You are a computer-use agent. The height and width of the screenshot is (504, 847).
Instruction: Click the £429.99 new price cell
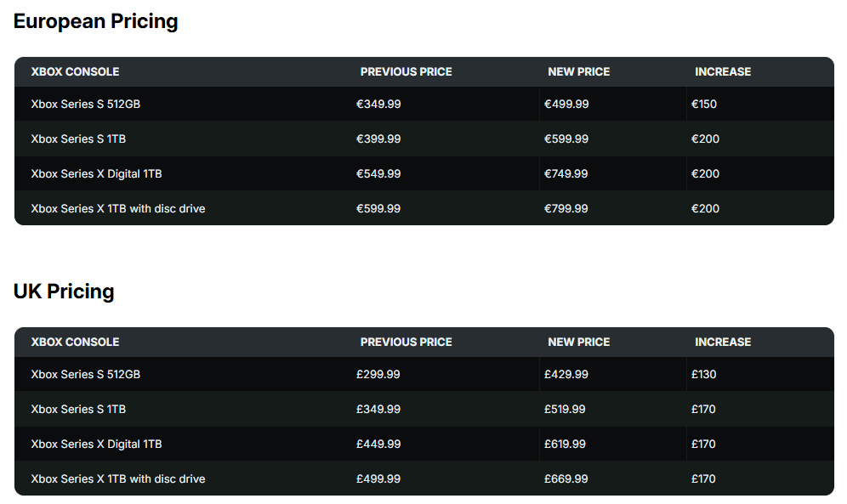(566, 375)
